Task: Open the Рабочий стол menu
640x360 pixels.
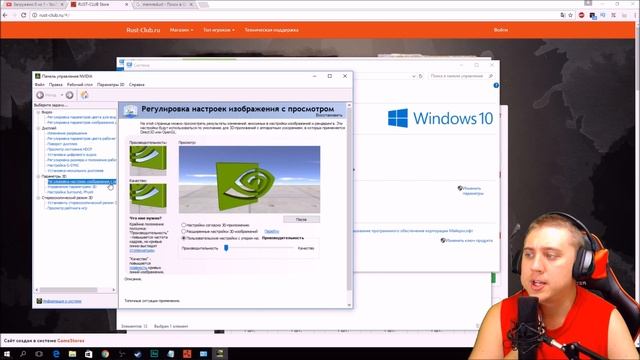Action: [80, 84]
